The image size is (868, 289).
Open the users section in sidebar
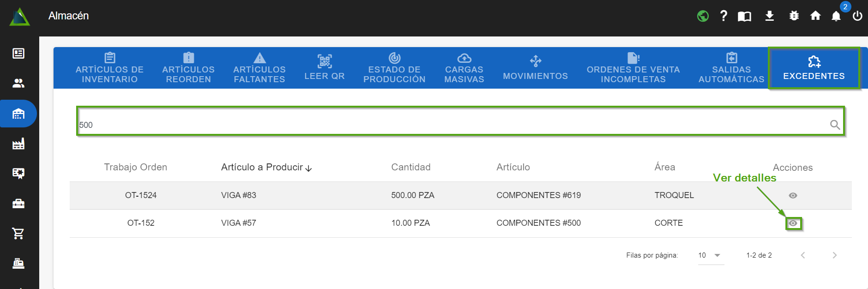18,83
